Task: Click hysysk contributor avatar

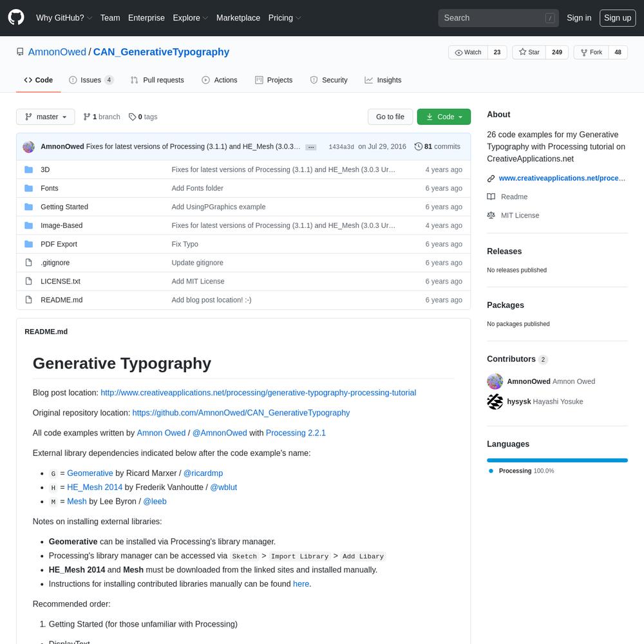Action: [495, 402]
